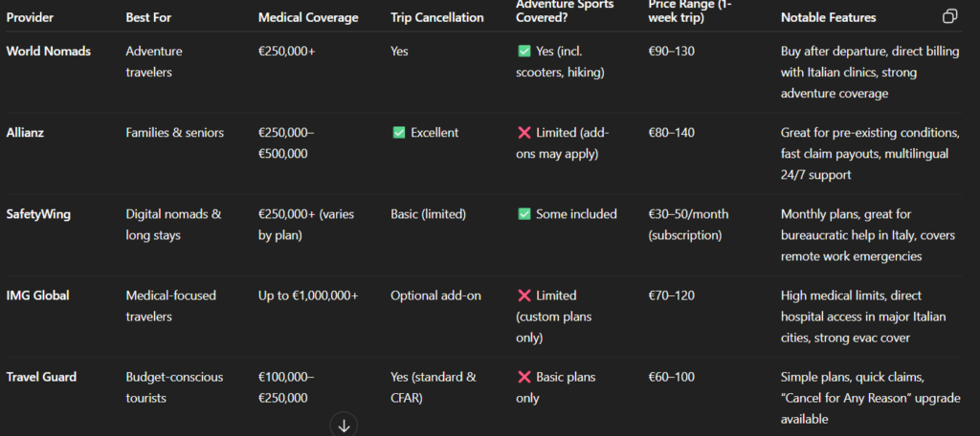980x436 pixels.
Task: Click the €70–120 price cell
Action: coord(671,295)
